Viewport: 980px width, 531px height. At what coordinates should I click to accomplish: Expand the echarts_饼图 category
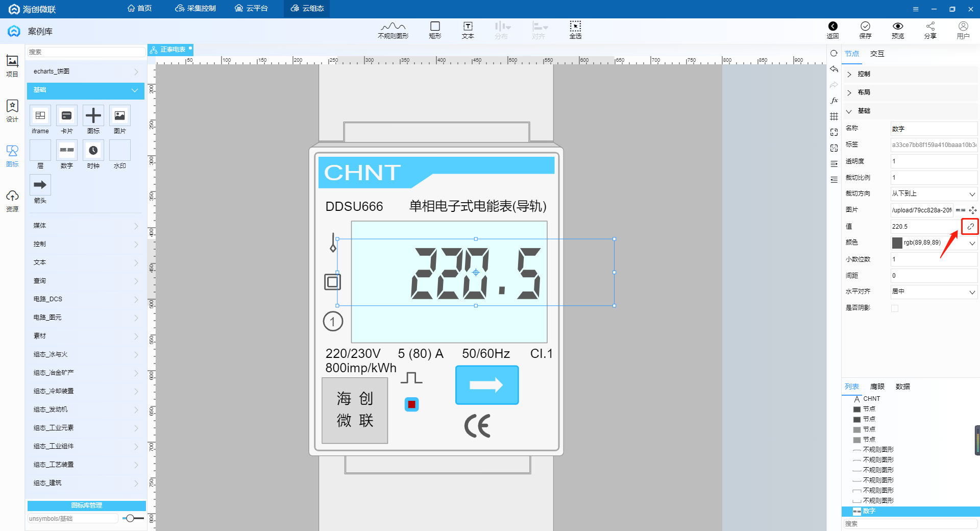86,71
